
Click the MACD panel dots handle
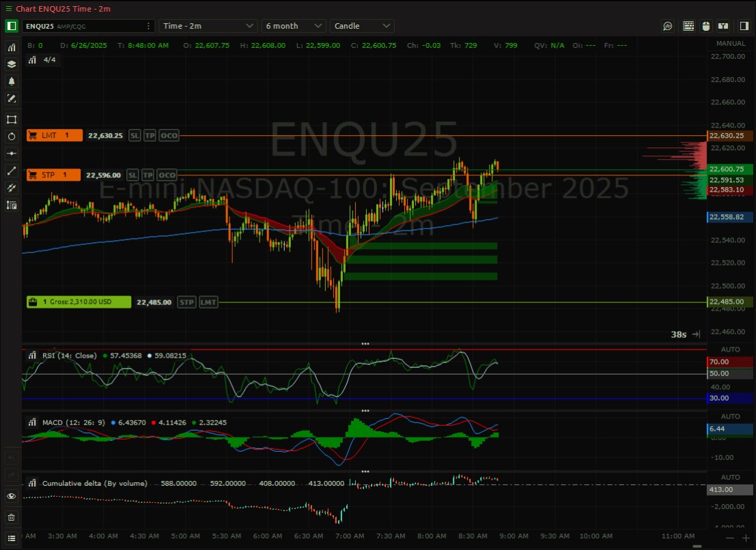(365, 411)
